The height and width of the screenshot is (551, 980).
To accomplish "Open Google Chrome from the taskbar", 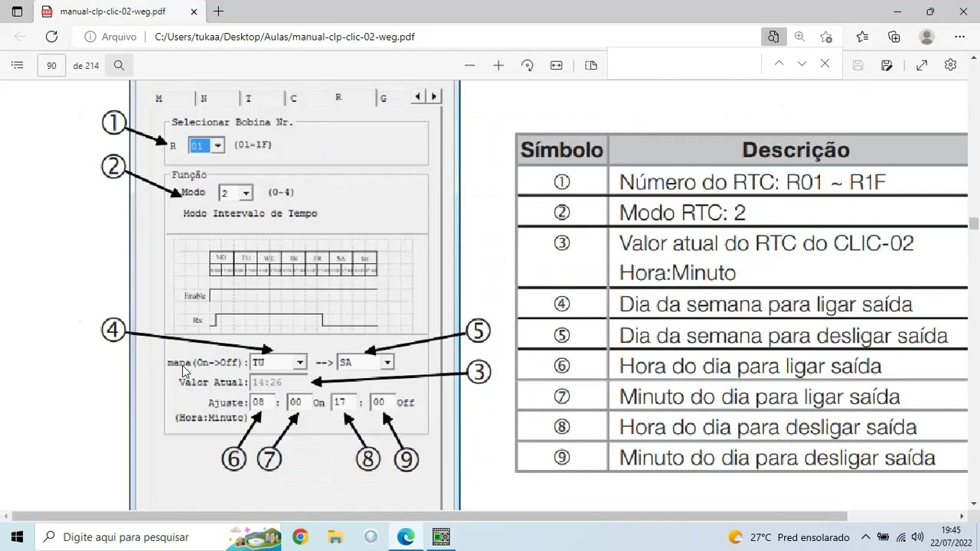I will tap(300, 536).
